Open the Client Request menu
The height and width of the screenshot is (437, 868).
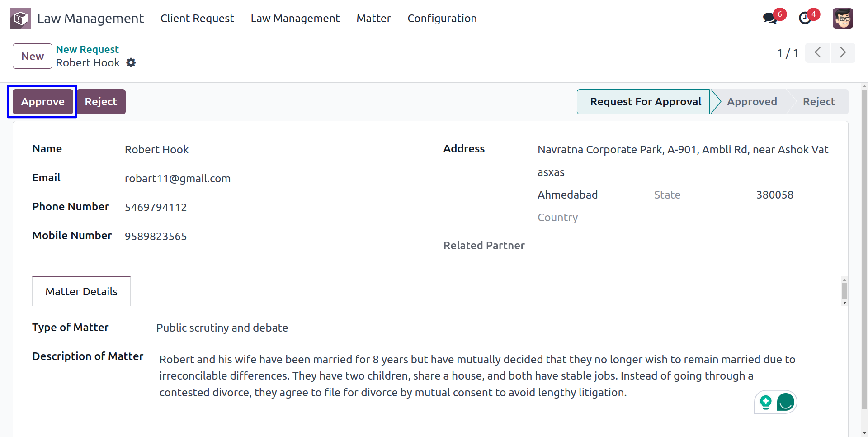[197, 19]
